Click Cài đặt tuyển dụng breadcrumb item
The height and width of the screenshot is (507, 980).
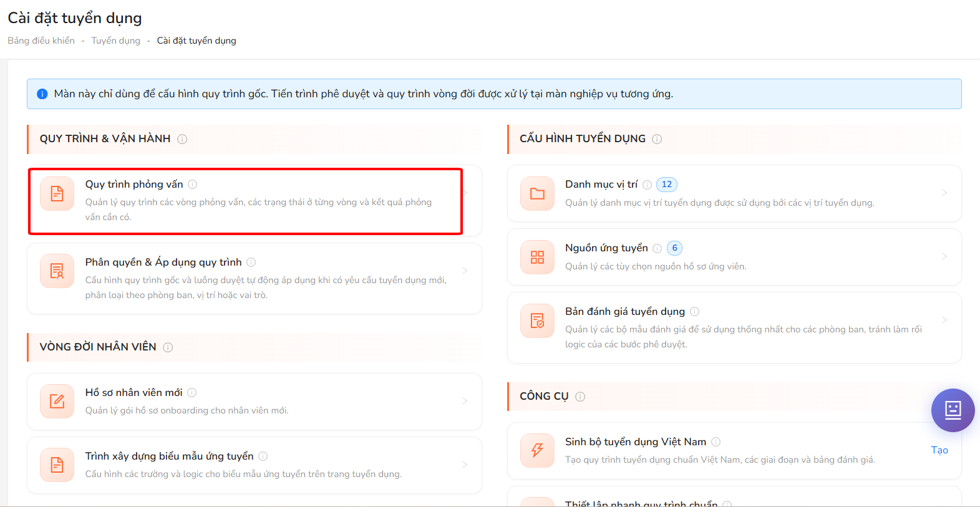[x=196, y=41]
